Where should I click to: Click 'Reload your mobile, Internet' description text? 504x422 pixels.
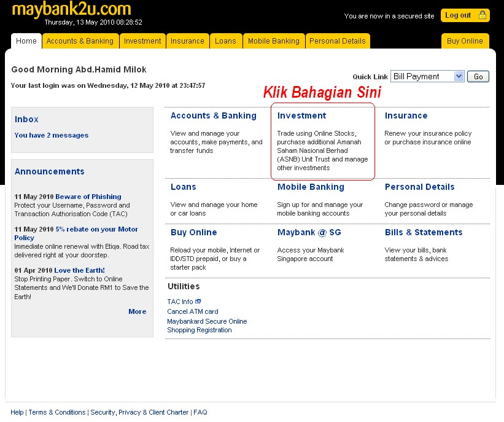click(x=215, y=259)
